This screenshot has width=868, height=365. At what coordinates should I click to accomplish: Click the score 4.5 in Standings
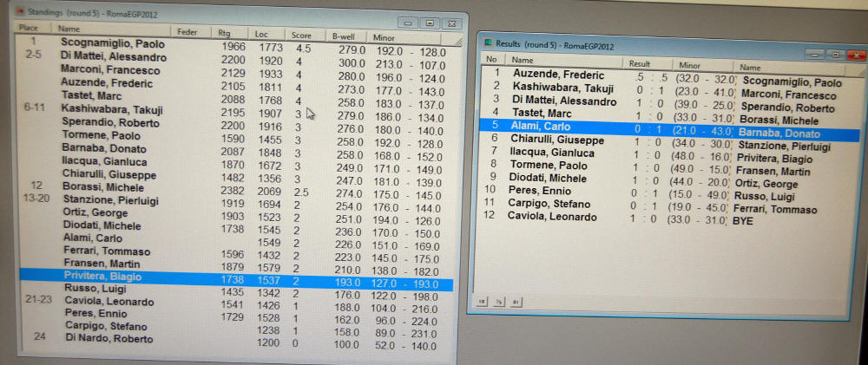(303, 48)
